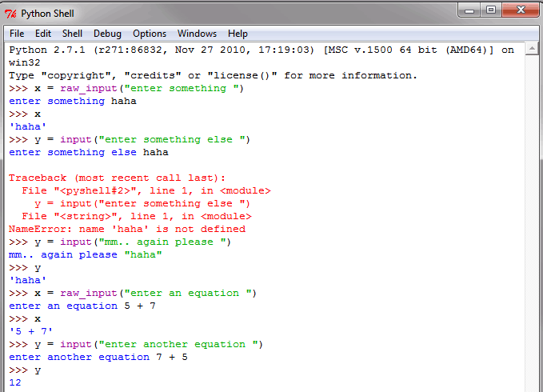Expand the Options menu

coord(150,34)
